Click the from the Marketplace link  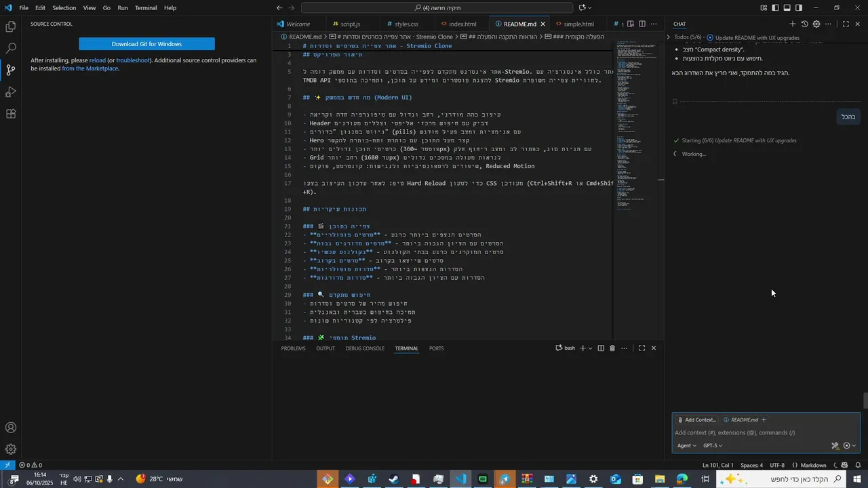90,68
